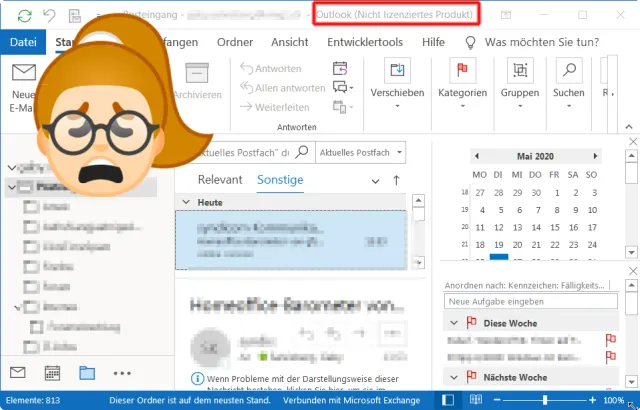Open the Entwicklertools ribbon tab
Image resolution: width=640 pixels, height=410 pixels.
point(366,42)
